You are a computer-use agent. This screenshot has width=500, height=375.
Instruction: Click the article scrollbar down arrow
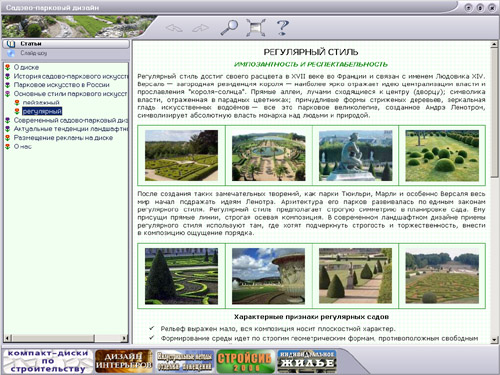coord(494,340)
